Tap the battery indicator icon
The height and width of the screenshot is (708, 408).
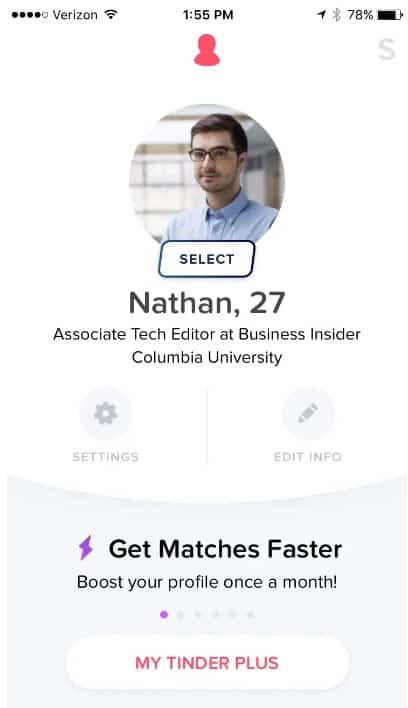[390, 15]
